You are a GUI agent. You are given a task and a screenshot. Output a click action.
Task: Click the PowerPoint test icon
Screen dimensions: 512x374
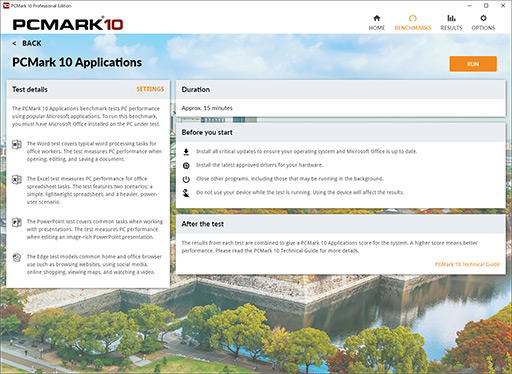pyautogui.click(x=17, y=222)
